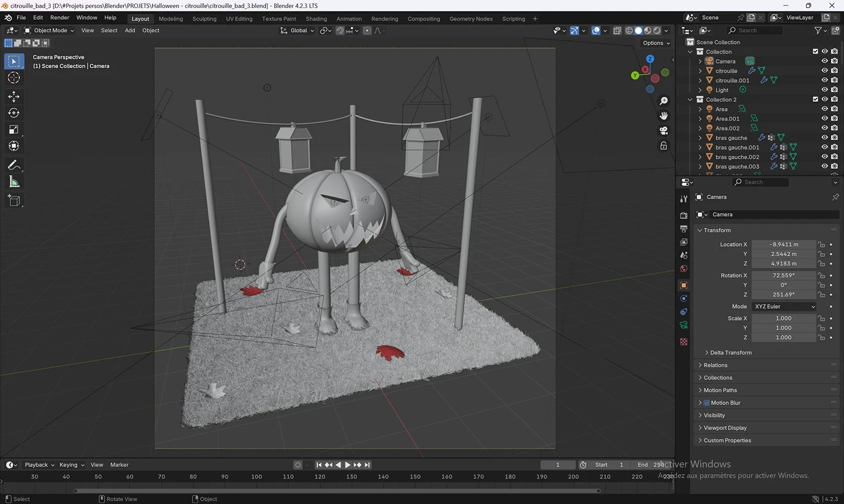The image size is (844, 504).
Task: Switch to the Shading workspace tab
Action: point(316,19)
